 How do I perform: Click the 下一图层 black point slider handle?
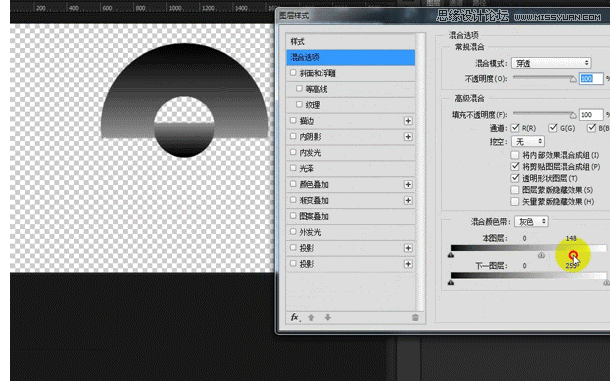(451, 282)
